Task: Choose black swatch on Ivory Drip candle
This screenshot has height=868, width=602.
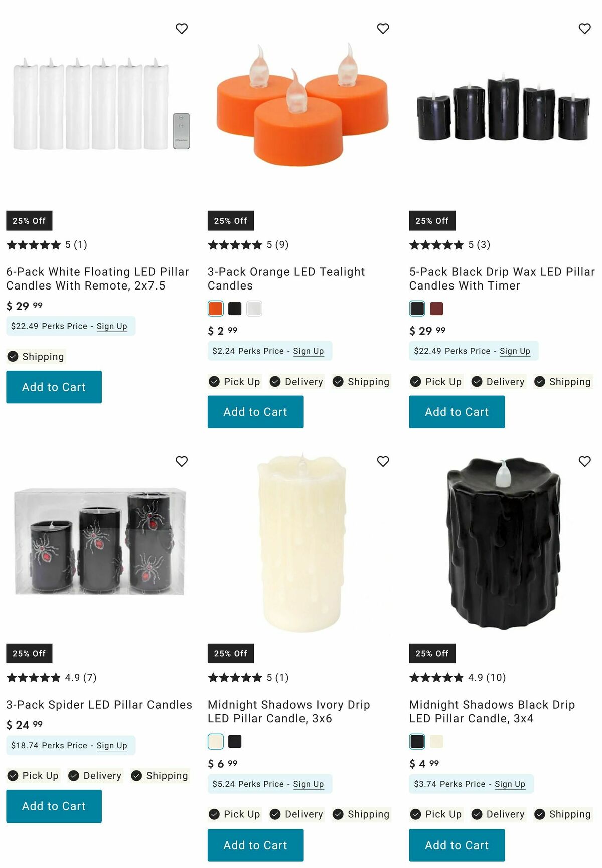Action: point(235,741)
